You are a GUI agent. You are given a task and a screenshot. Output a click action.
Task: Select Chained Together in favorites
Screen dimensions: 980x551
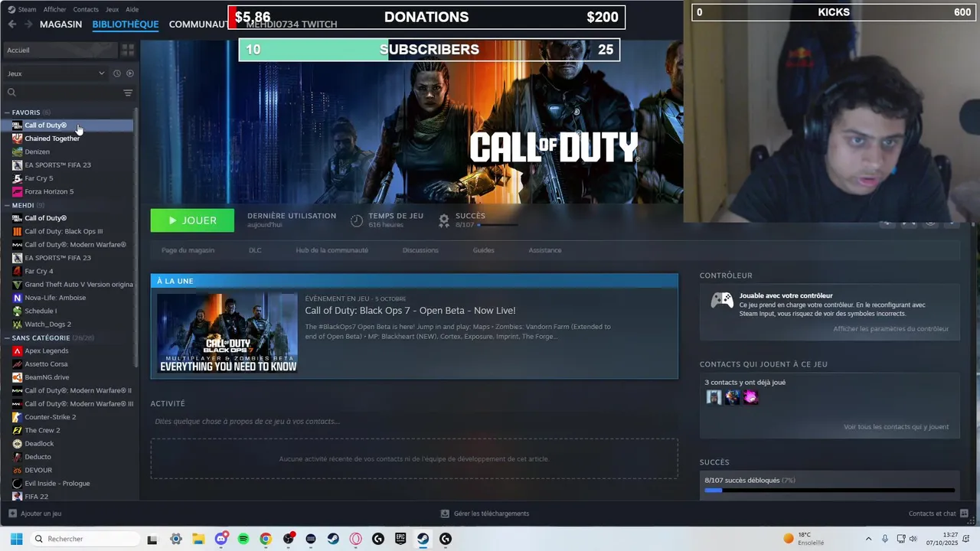click(x=52, y=139)
